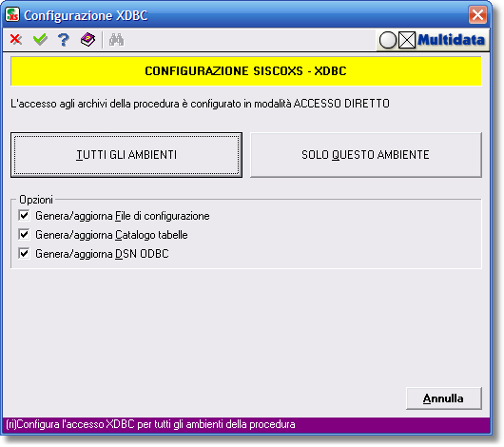504x447 pixels.
Task: Confirm with the green checkmark icon
Action: 40,40
